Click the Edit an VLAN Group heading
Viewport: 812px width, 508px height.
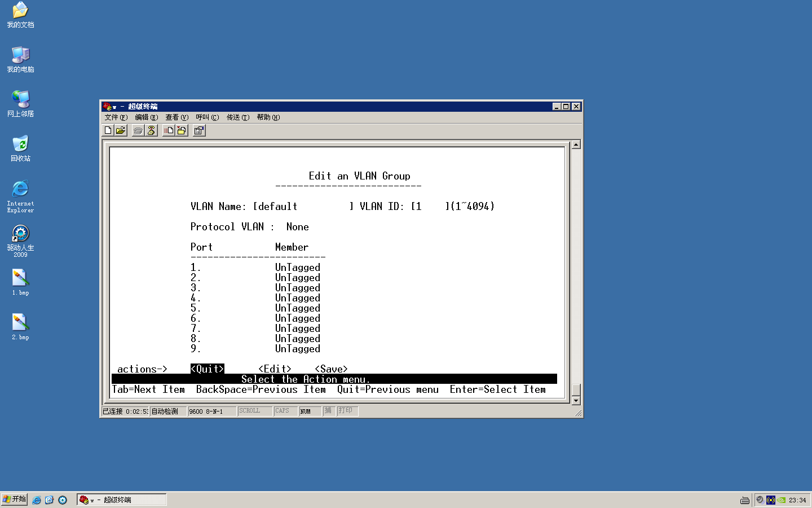(360, 176)
